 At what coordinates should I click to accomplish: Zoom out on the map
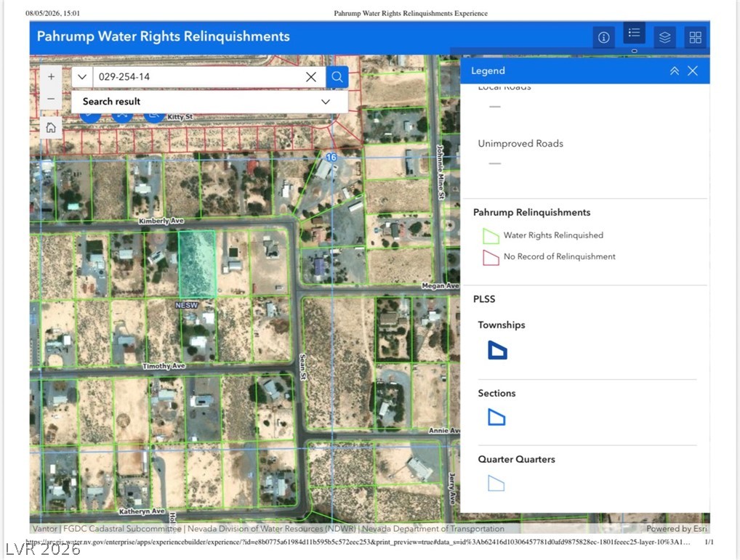51,99
